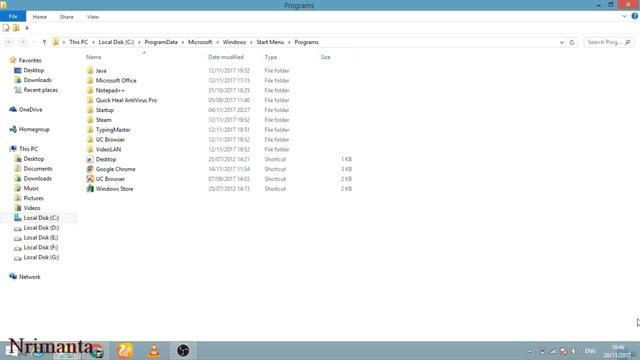Expand the arrow after Start Menu in breadcrumb
This screenshot has width=640, height=360.
pyautogui.click(x=289, y=42)
